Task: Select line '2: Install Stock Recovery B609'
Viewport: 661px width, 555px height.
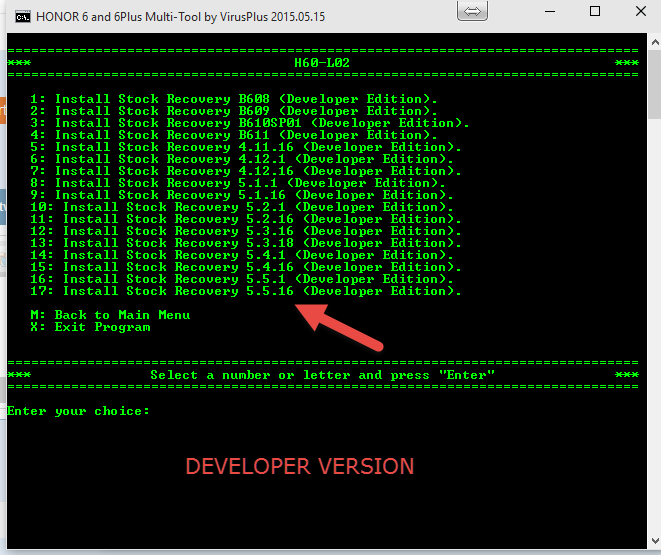Action: [234, 111]
